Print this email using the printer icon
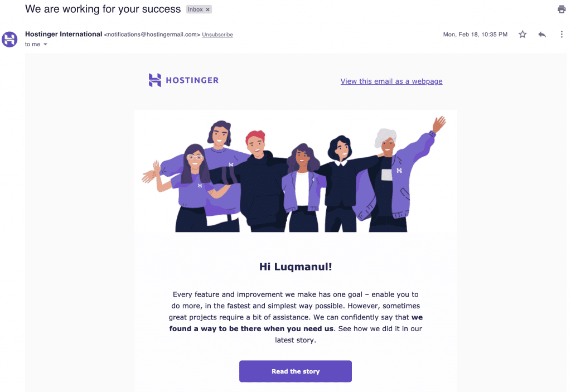This screenshot has height=392, width=571. (x=562, y=9)
